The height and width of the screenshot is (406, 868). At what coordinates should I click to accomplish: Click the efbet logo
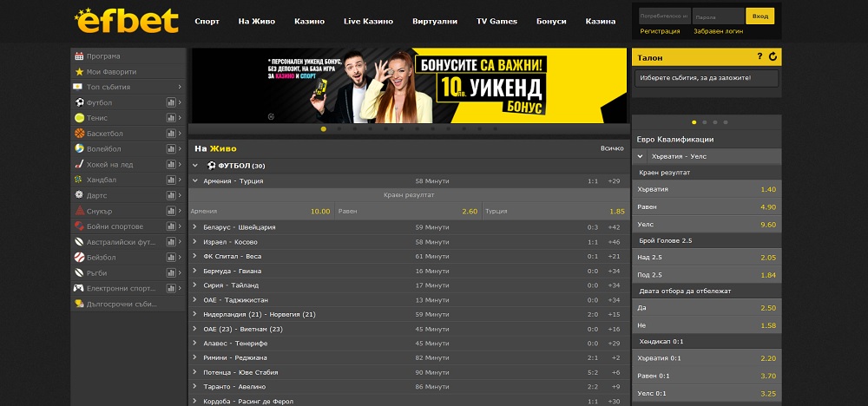point(127,20)
